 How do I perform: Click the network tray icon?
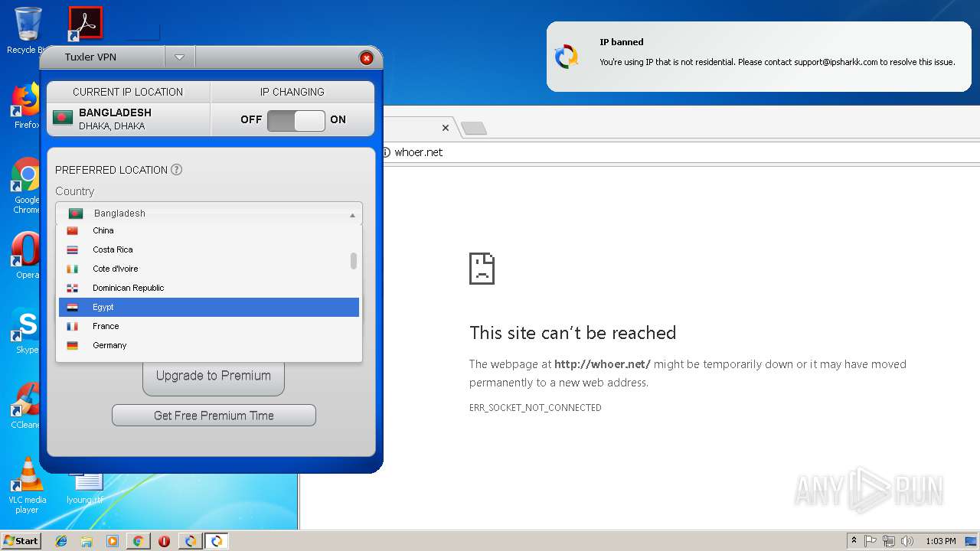pos(889,541)
